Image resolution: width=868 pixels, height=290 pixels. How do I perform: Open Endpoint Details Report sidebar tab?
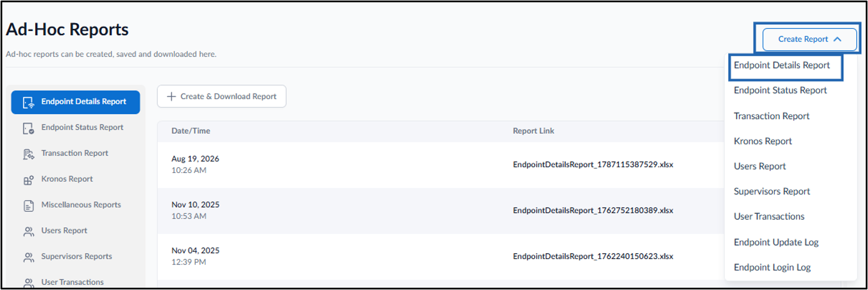(x=75, y=102)
